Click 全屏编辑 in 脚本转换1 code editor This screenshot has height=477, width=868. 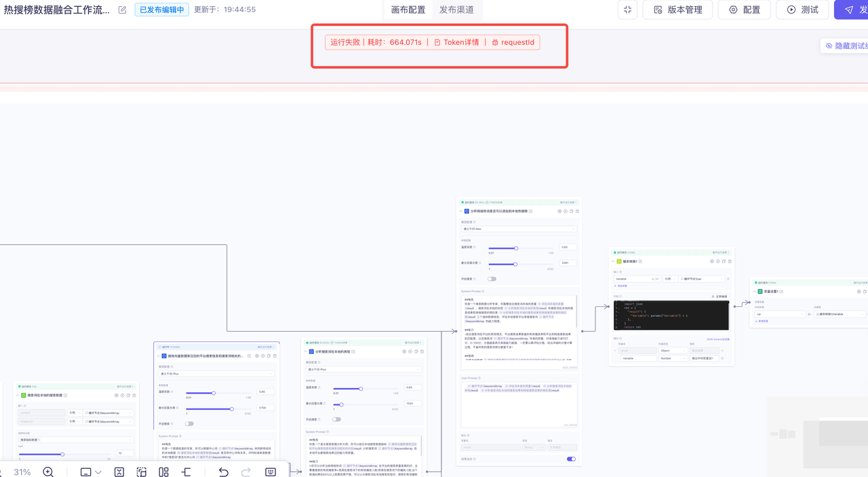tap(721, 297)
